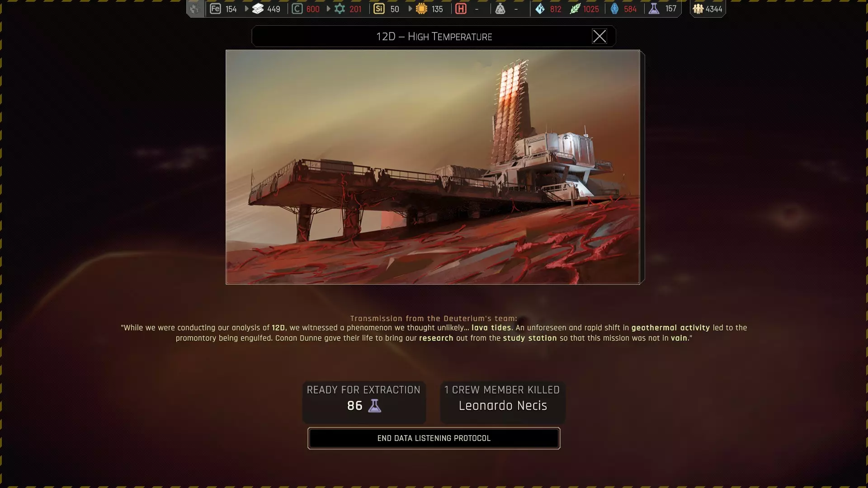Click the blue figure icon showing 584
Screen dimensions: 868x488
pos(614,9)
